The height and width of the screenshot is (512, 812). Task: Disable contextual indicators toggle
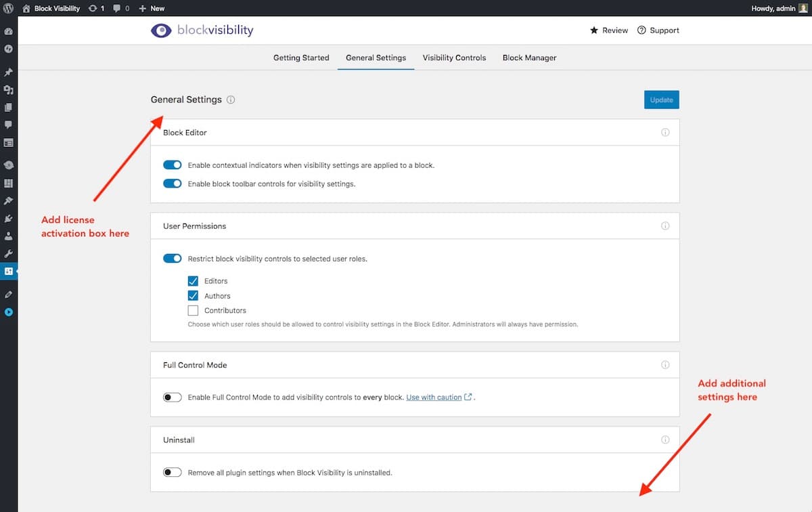(x=173, y=165)
